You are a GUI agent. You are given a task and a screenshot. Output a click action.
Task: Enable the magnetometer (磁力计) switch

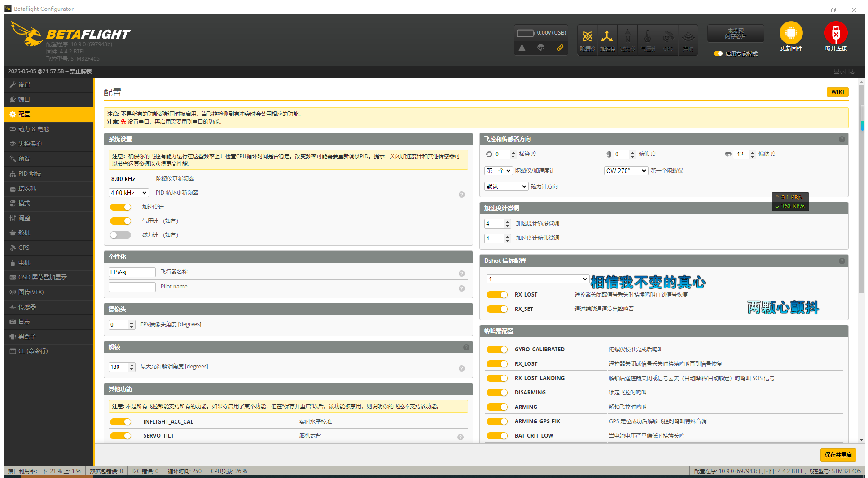120,235
